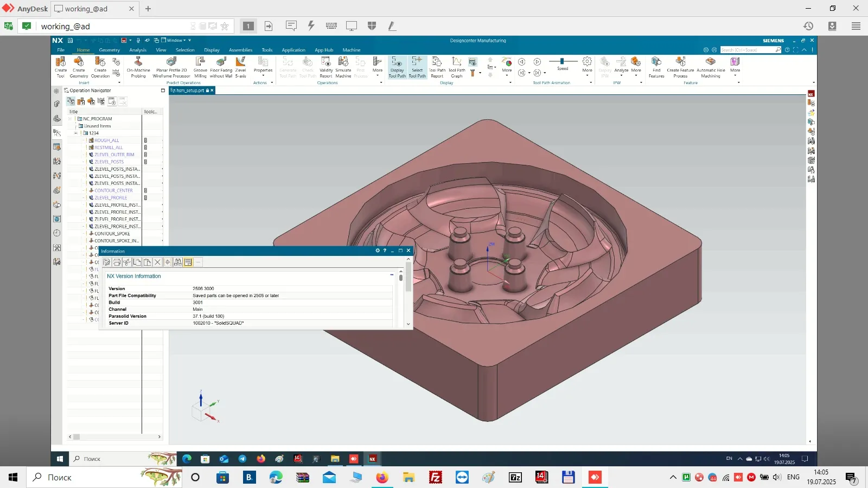Click binoculars Find icon in Information window
The height and width of the screenshot is (488, 868).
click(178, 262)
